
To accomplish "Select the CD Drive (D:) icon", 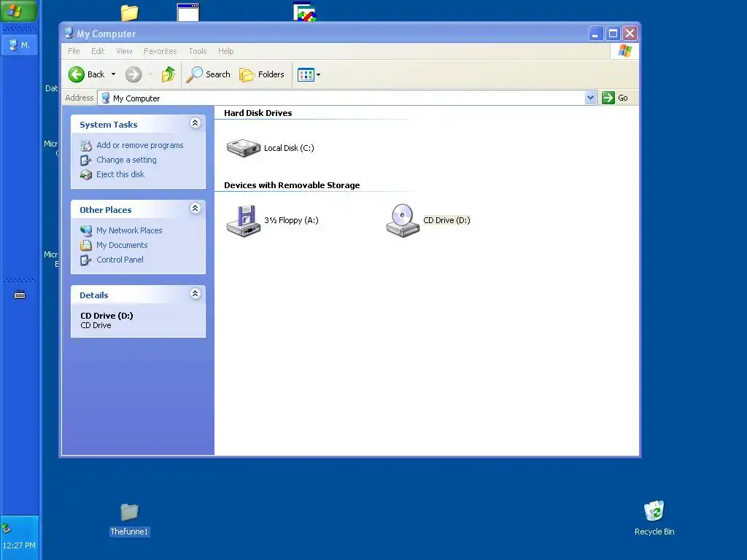I will (403, 220).
